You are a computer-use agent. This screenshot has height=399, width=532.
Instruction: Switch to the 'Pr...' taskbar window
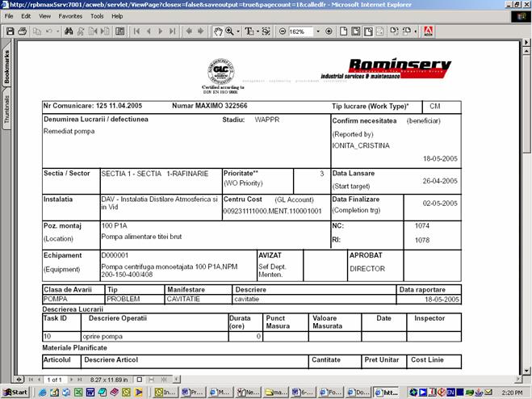pos(194,393)
